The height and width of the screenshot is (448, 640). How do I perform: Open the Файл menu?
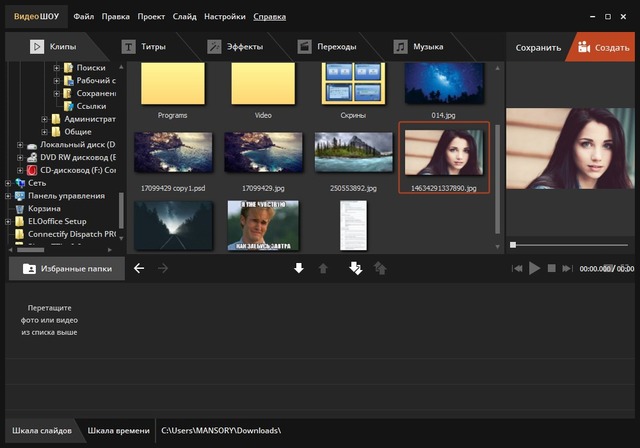[85, 17]
